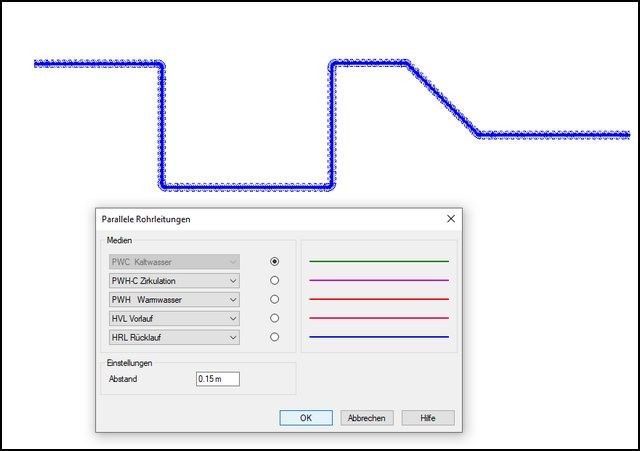Image resolution: width=640 pixels, height=451 pixels.
Task: Select the HRL Rücklauf radio button
Action: (x=274, y=337)
